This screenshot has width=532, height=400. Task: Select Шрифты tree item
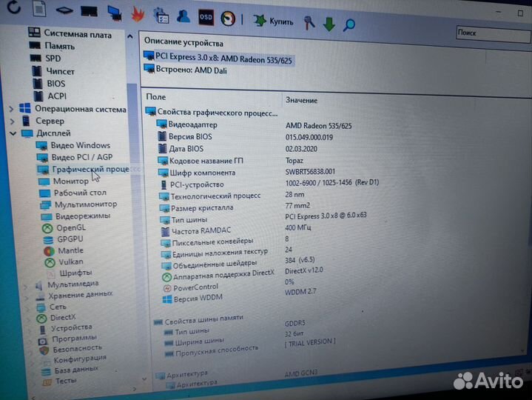[x=70, y=273]
